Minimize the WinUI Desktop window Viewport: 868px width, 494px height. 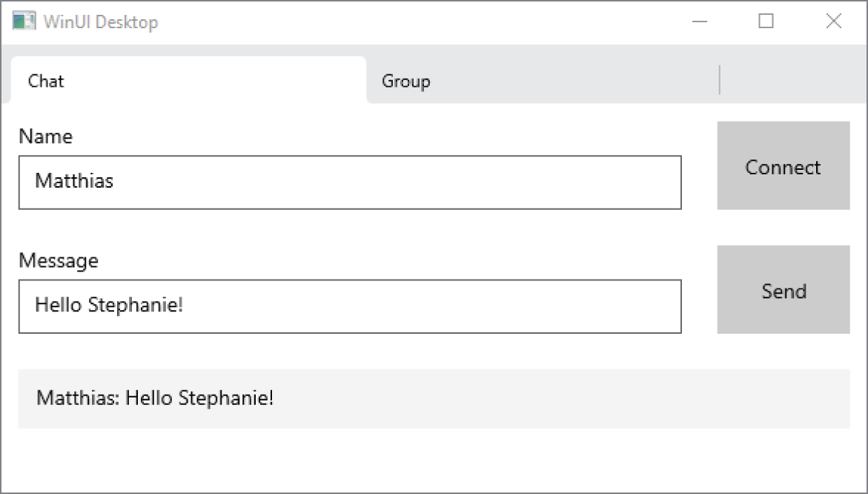(x=700, y=22)
